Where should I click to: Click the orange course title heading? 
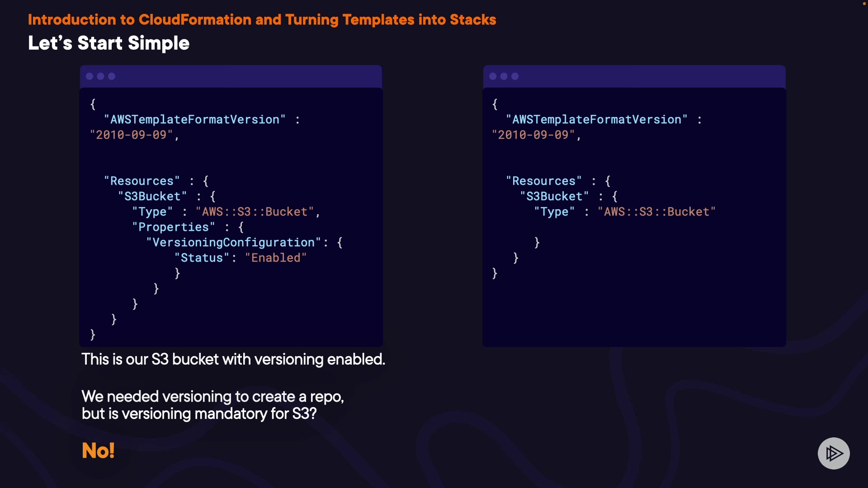(262, 20)
